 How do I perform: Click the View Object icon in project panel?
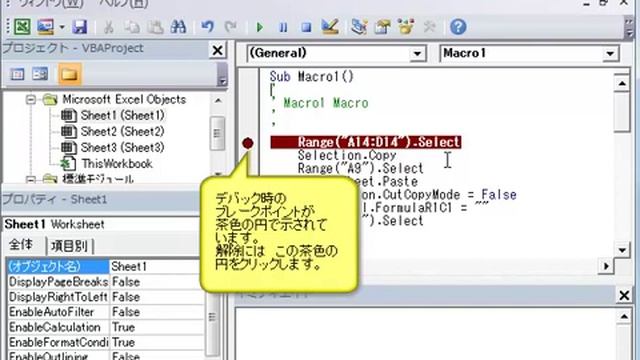click(40, 74)
